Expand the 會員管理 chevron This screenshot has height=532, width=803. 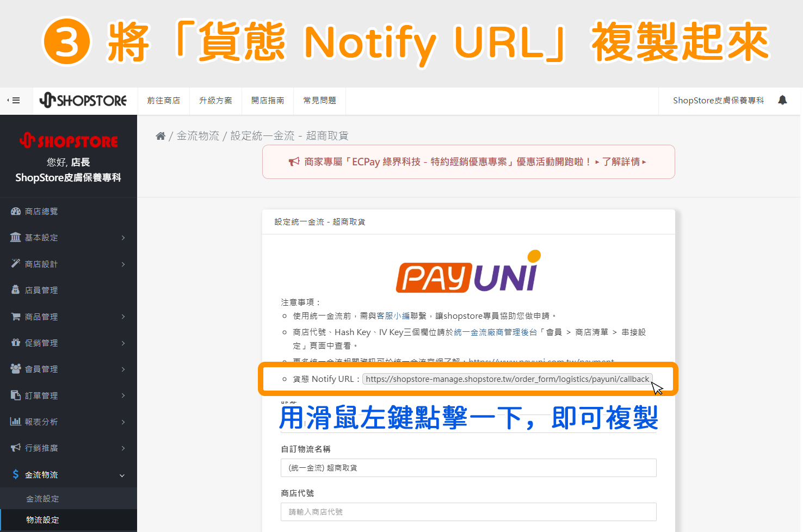(x=123, y=369)
